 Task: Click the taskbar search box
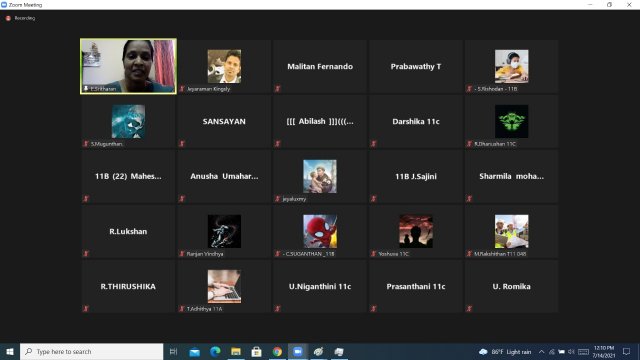point(91,351)
